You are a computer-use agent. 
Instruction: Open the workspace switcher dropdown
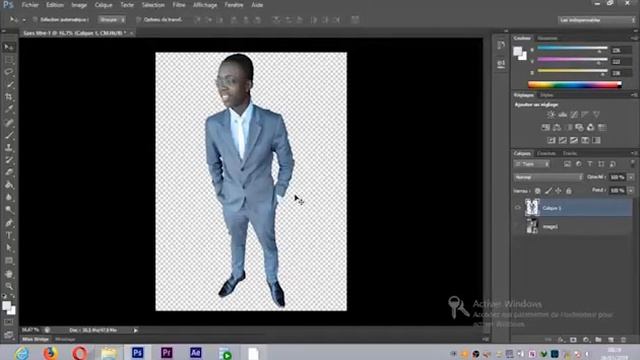(596, 20)
